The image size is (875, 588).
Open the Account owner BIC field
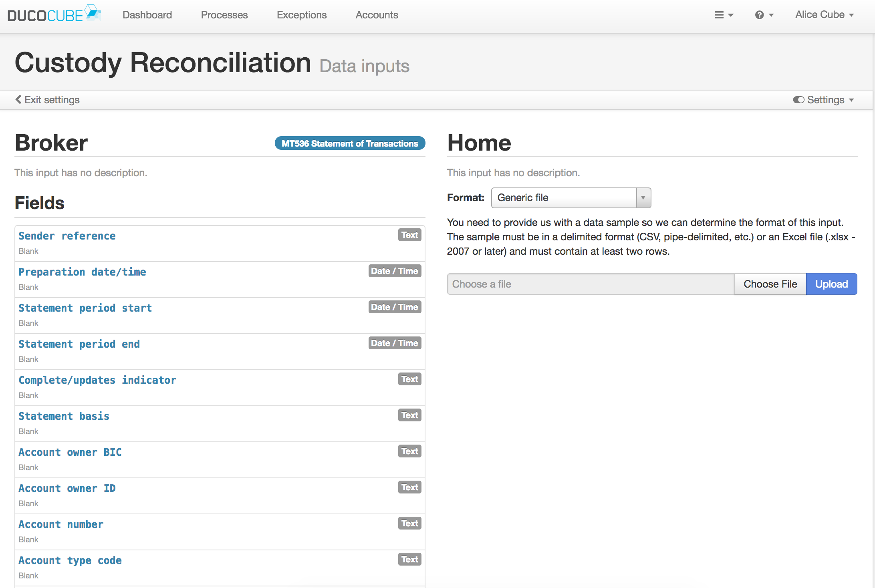pyautogui.click(x=70, y=452)
